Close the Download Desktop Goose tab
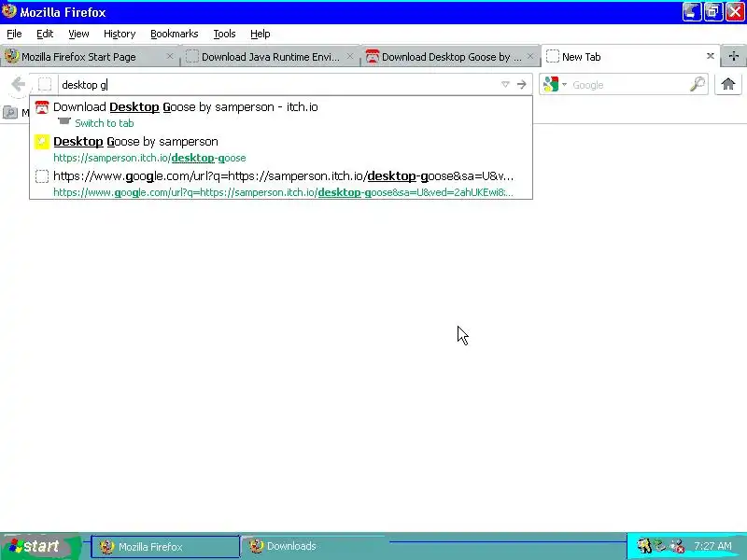 click(x=530, y=56)
